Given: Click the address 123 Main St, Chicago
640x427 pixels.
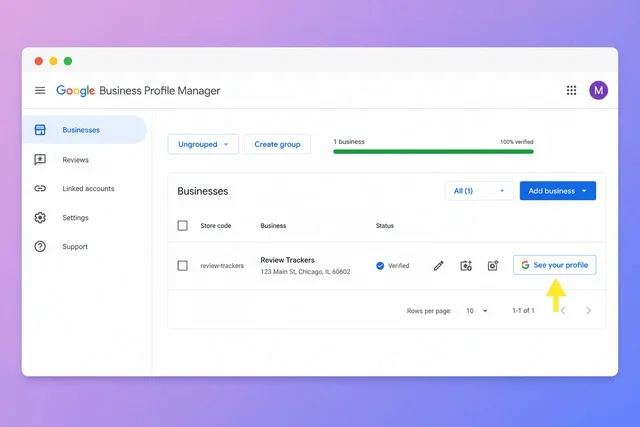Looking at the screenshot, I should pyautogui.click(x=305, y=272).
